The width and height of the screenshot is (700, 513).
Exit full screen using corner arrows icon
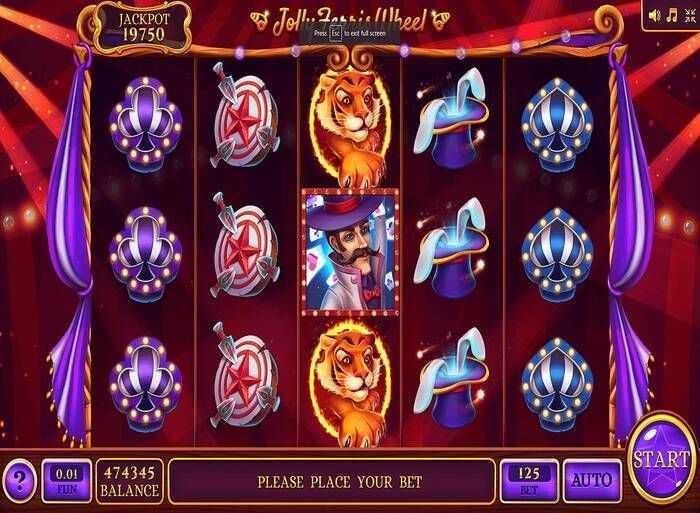(x=689, y=16)
